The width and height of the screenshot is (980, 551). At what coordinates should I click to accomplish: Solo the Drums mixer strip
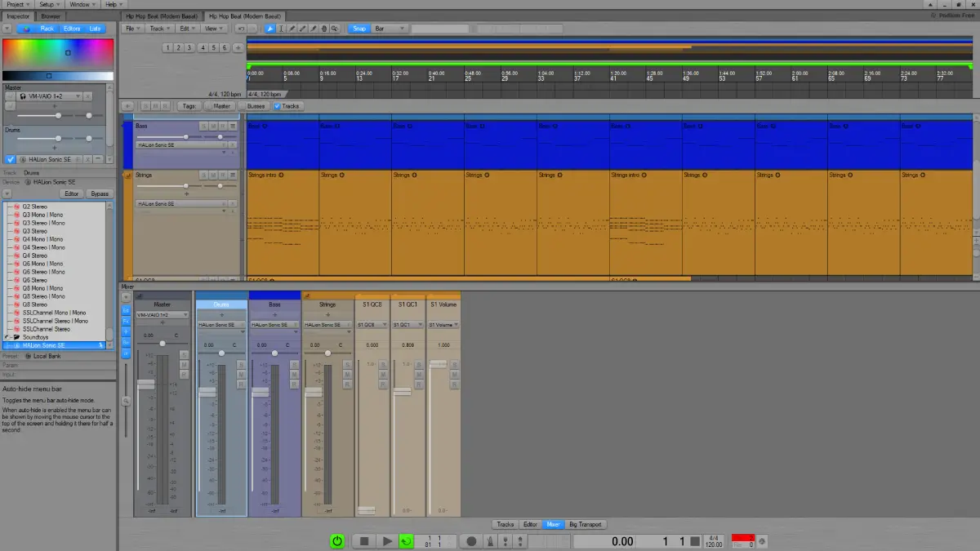pos(241,365)
